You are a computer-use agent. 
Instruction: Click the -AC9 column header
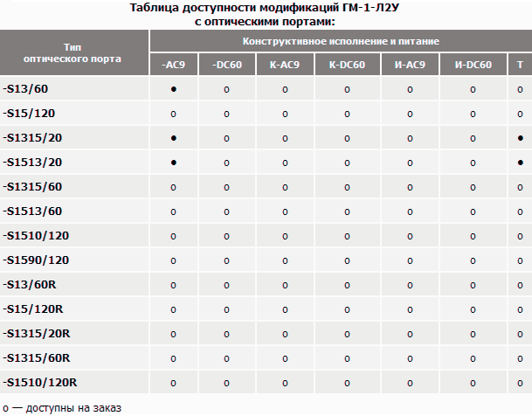coord(173,65)
